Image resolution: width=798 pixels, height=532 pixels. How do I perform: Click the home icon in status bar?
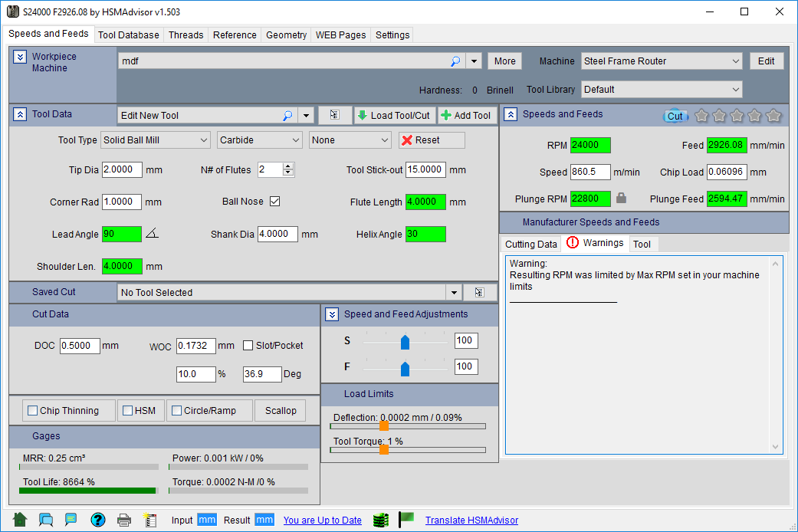click(x=20, y=520)
